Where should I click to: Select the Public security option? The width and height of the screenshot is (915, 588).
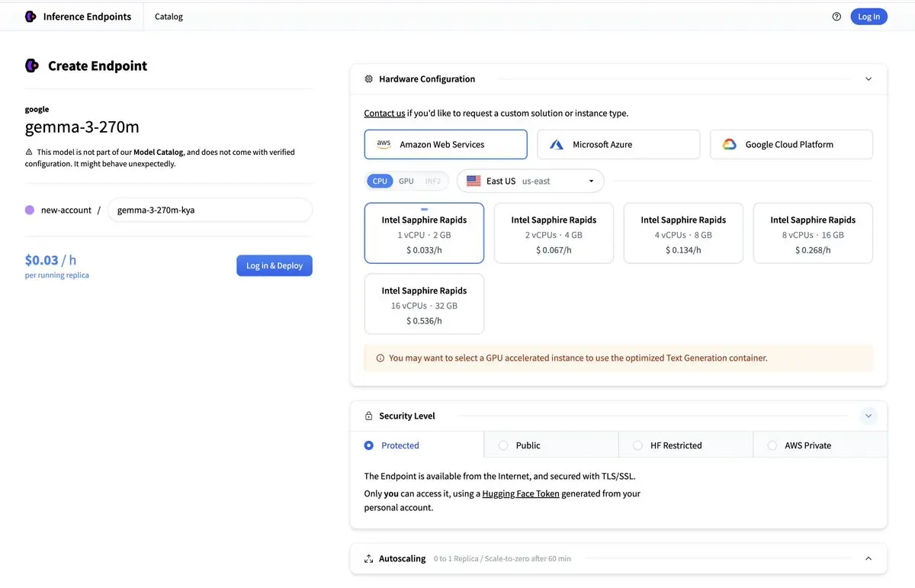coord(551,445)
